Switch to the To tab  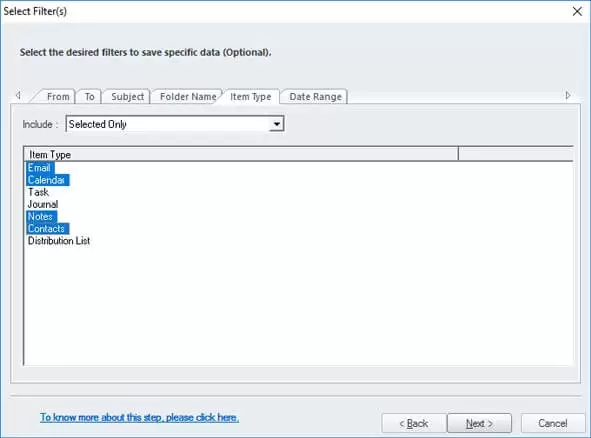(x=89, y=96)
